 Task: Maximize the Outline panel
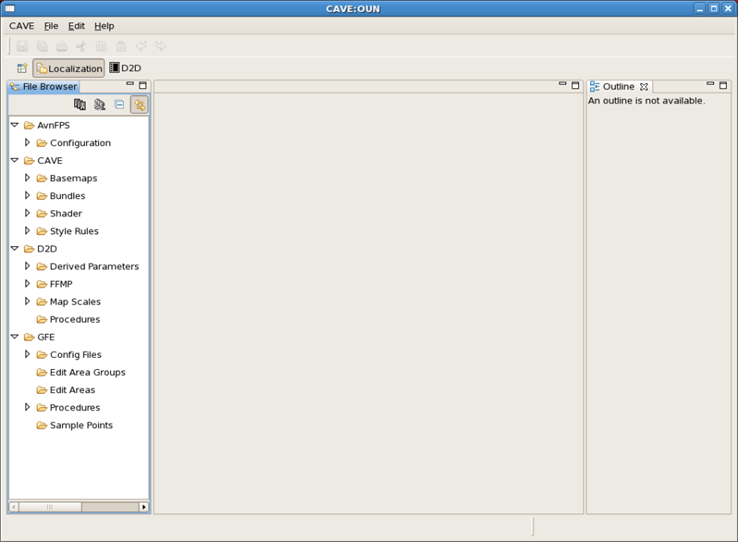[x=723, y=85]
